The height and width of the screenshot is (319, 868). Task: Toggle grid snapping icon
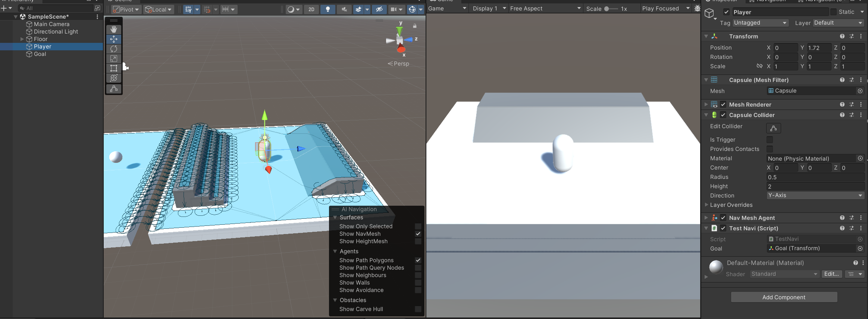tap(207, 9)
